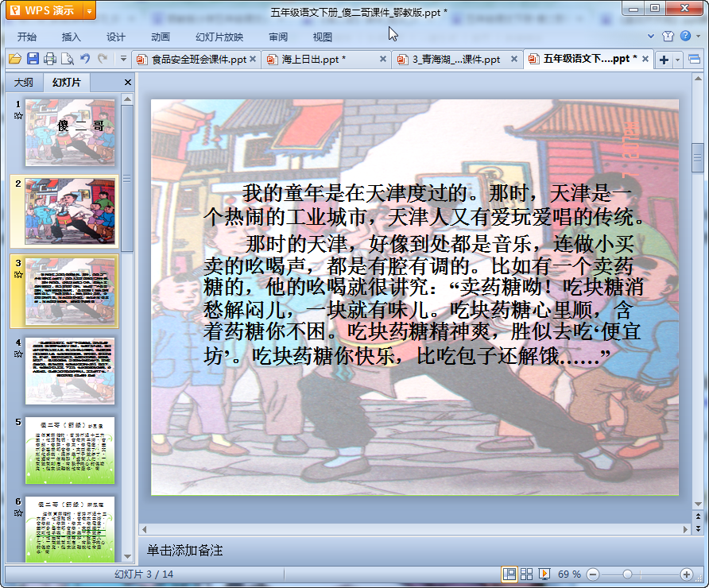Click animation star icon under slide 3

[x=18, y=274]
